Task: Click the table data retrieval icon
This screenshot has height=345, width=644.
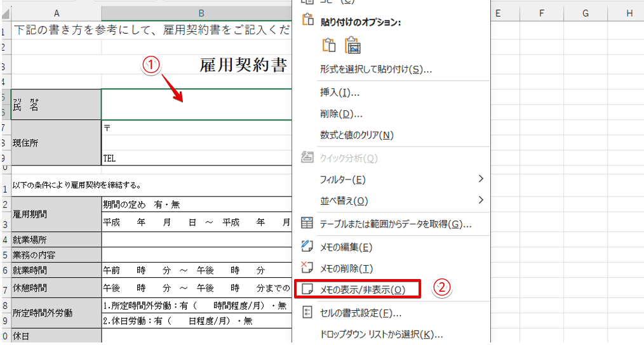Action: (x=307, y=223)
